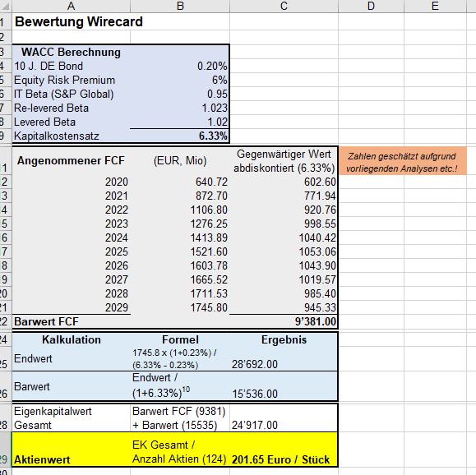This screenshot has height=475, width=476.
Task: Select the 'Gegenwärtiger Wert abdiskontiert' header cell
Action: click(x=284, y=161)
